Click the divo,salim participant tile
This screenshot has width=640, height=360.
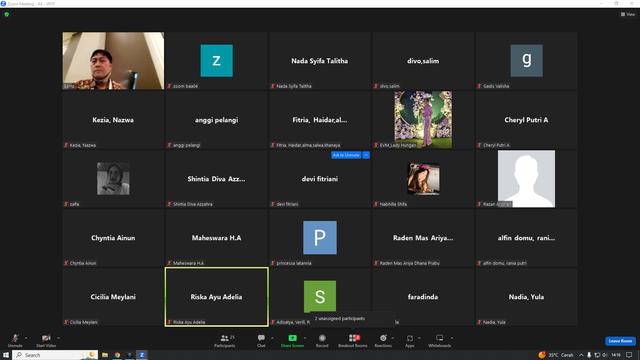423,61
